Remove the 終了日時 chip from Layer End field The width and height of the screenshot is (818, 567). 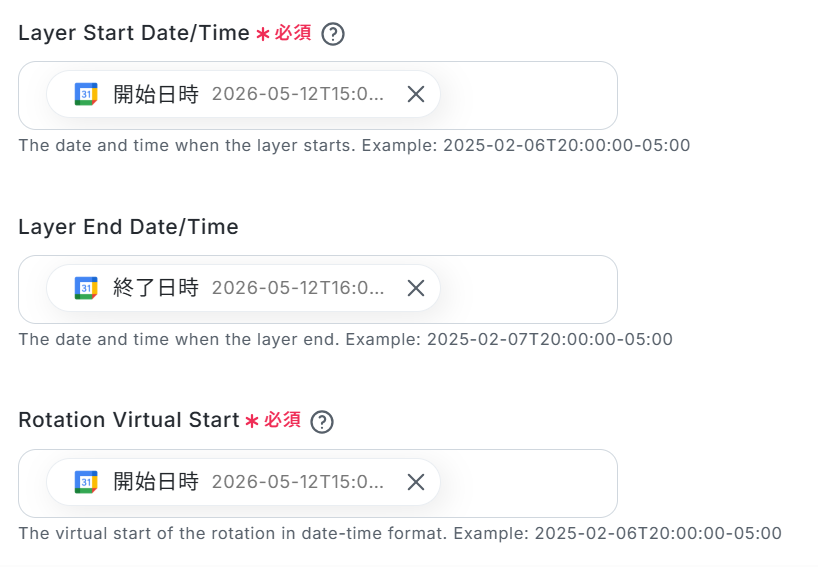tap(416, 288)
